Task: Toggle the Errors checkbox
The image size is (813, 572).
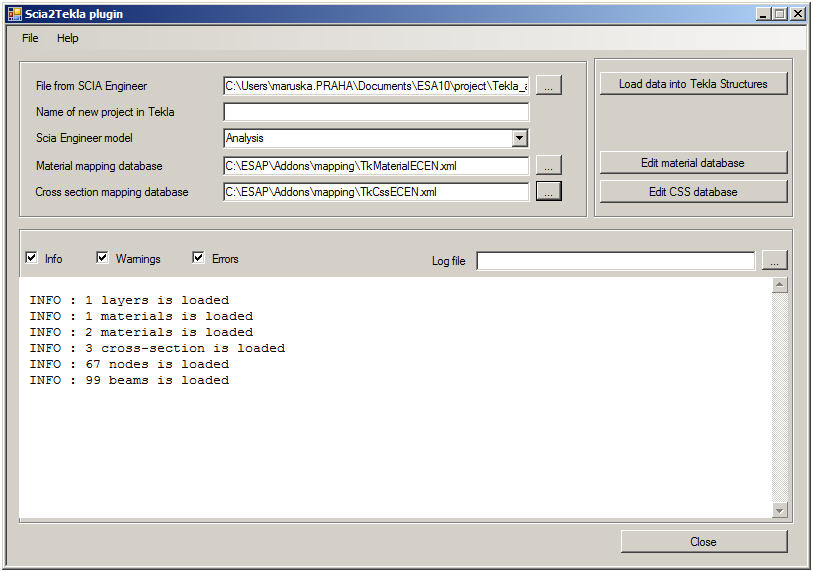Action: pyautogui.click(x=198, y=258)
